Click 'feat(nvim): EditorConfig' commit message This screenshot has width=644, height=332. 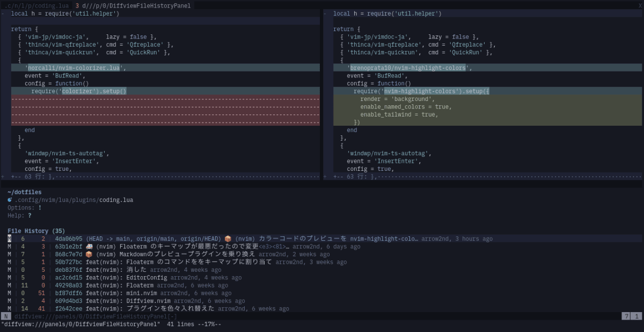(x=127, y=278)
